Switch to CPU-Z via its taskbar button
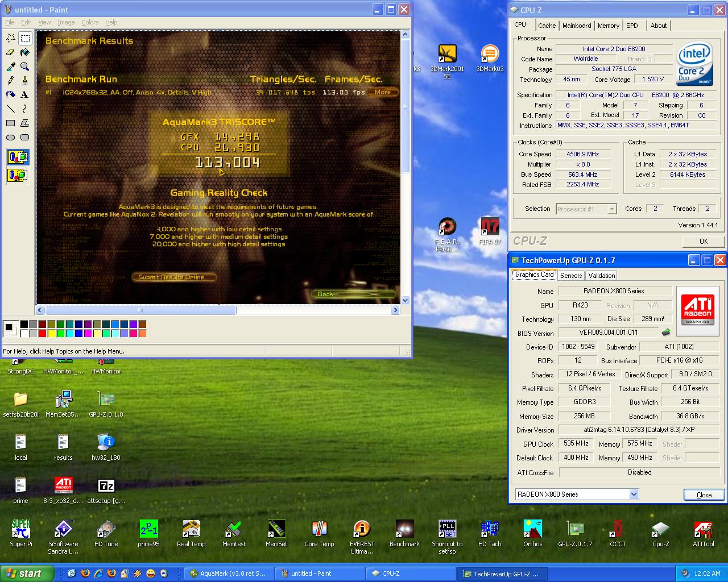The width and height of the screenshot is (728, 582). 411,573
